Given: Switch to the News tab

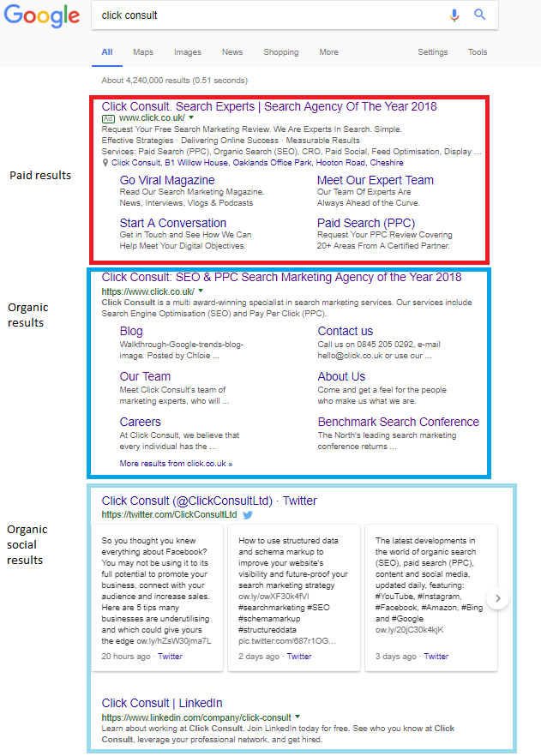Looking at the screenshot, I should pos(232,52).
